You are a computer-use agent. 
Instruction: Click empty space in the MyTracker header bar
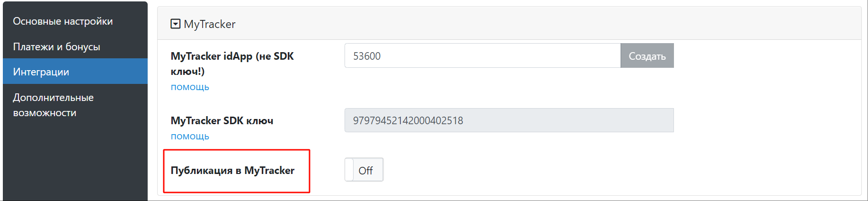(521, 24)
